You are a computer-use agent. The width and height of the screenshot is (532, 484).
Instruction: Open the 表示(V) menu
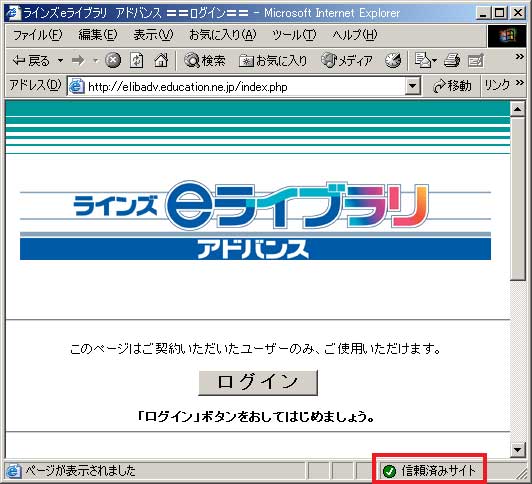[x=153, y=35]
